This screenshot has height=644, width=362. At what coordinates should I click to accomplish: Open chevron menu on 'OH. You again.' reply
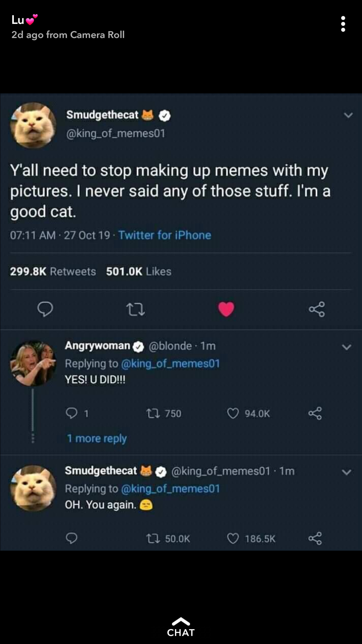347,472
